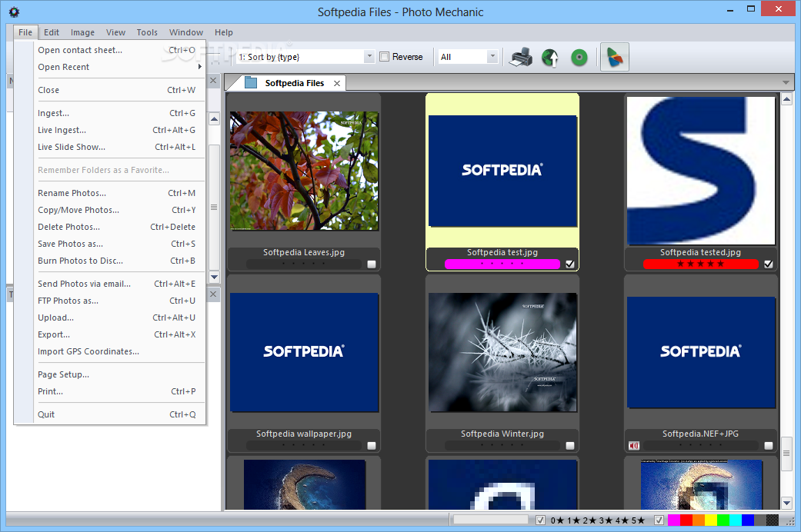801x532 pixels.
Task: Open the All filter dropdown
Action: pyautogui.click(x=492, y=57)
